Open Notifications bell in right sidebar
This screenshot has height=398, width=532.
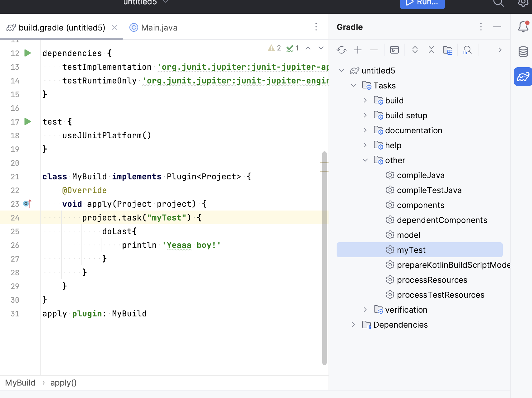point(523,27)
